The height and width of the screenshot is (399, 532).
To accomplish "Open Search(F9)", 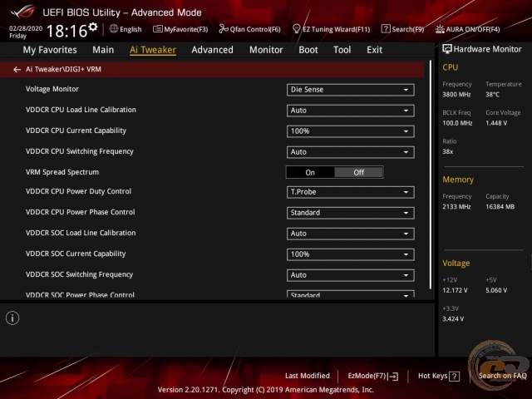I will [402, 29].
